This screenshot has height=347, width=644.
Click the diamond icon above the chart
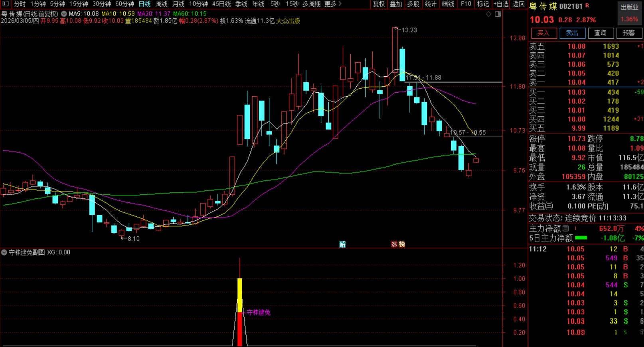click(x=489, y=14)
